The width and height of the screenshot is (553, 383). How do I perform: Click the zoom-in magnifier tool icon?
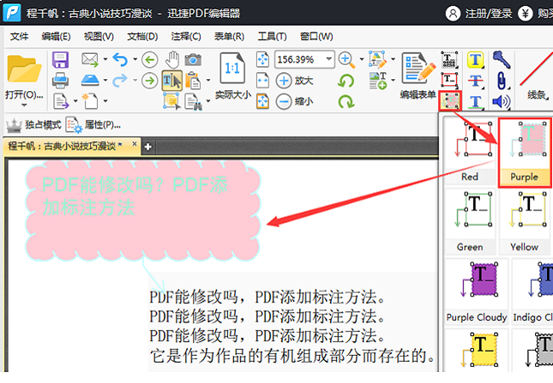coord(347,60)
